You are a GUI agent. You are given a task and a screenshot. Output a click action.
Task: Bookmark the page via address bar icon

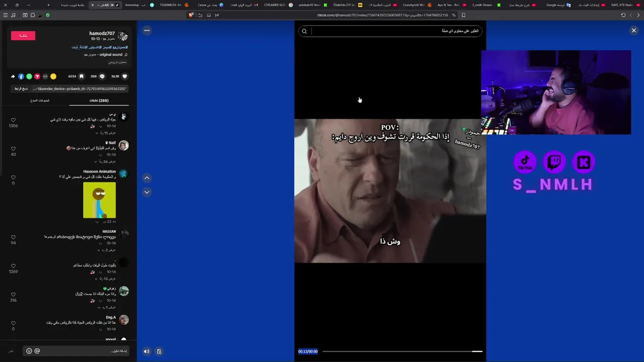pyautogui.click(x=463, y=15)
